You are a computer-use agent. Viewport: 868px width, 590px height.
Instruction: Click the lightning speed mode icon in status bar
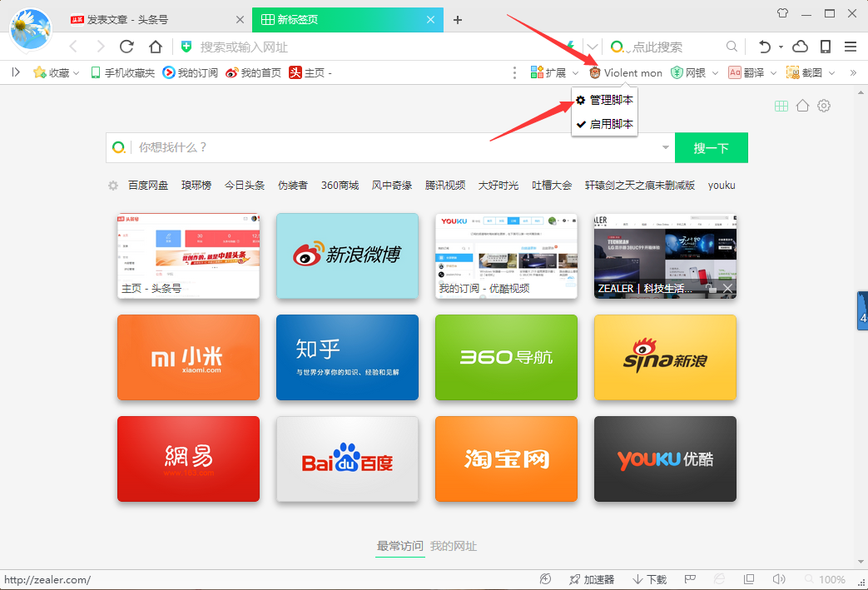[x=545, y=579]
